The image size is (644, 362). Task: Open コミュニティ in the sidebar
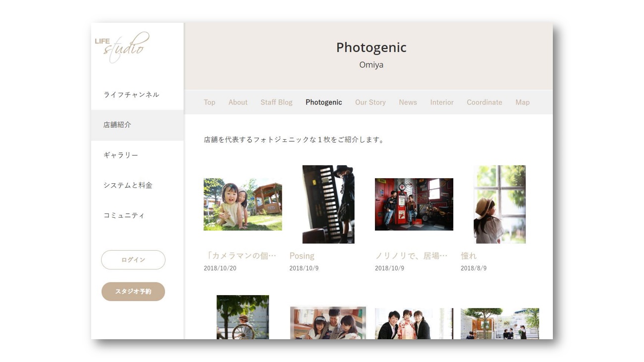click(x=124, y=215)
